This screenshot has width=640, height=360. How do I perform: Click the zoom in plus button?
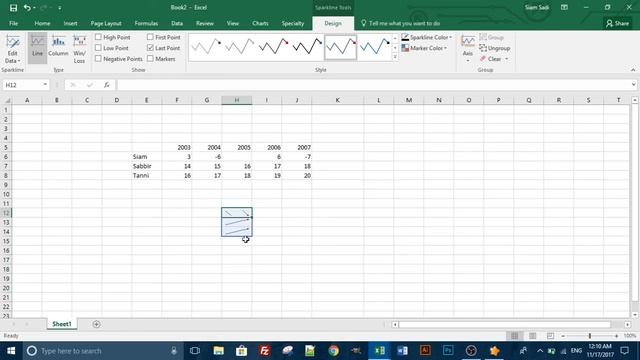(616, 336)
